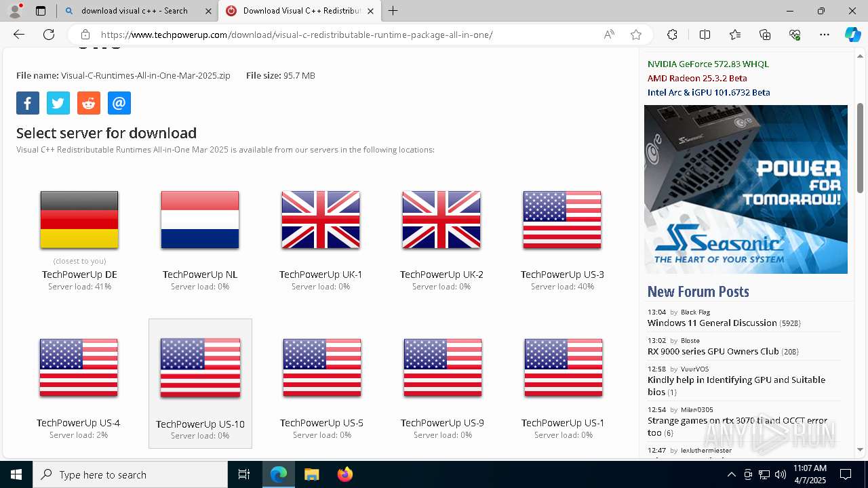Viewport: 868px width, 488px height.
Task: Open Collections panel
Action: [765, 35]
